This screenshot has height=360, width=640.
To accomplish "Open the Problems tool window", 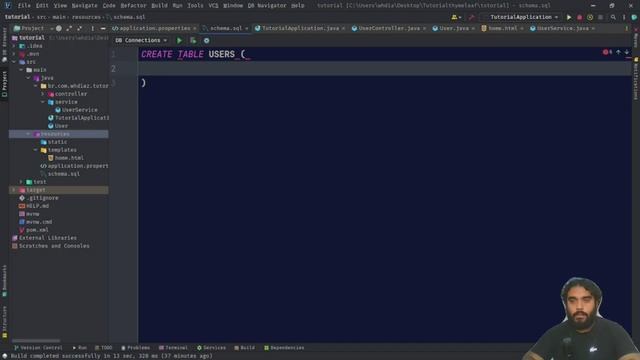I will (136, 348).
